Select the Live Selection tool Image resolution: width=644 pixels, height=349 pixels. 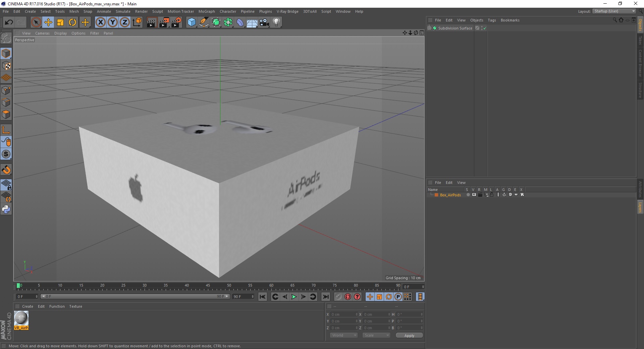[x=36, y=22]
